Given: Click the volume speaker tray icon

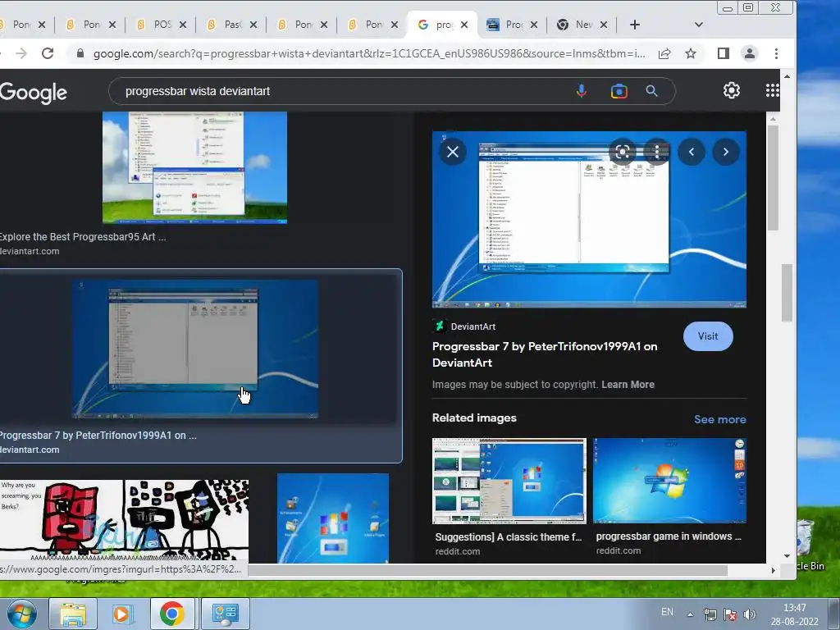Looking at the screenshot, I should 750,614.
